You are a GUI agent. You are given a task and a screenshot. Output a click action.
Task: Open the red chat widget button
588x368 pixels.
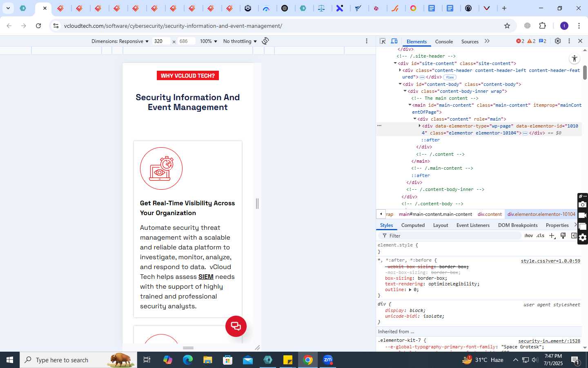pos(236,326)
